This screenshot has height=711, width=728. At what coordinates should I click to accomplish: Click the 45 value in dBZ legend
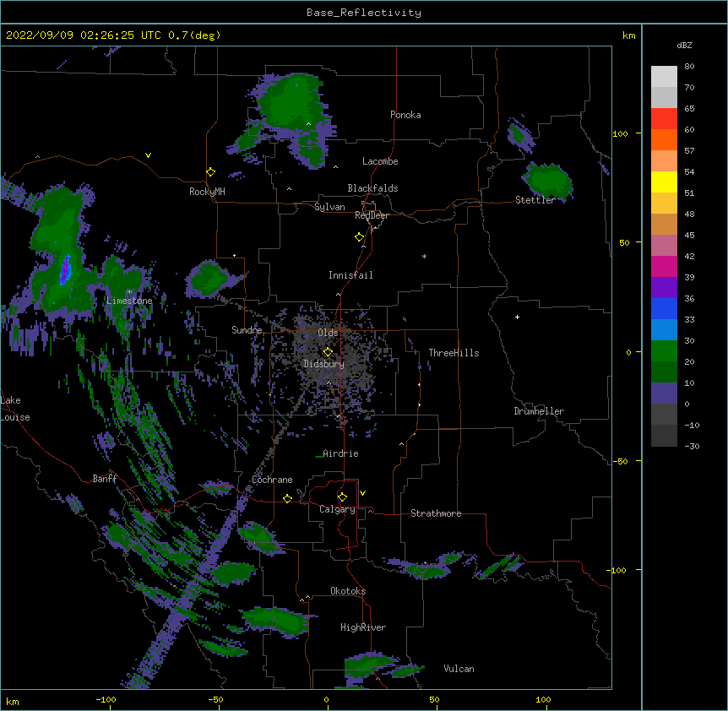(x=689, y=236)
